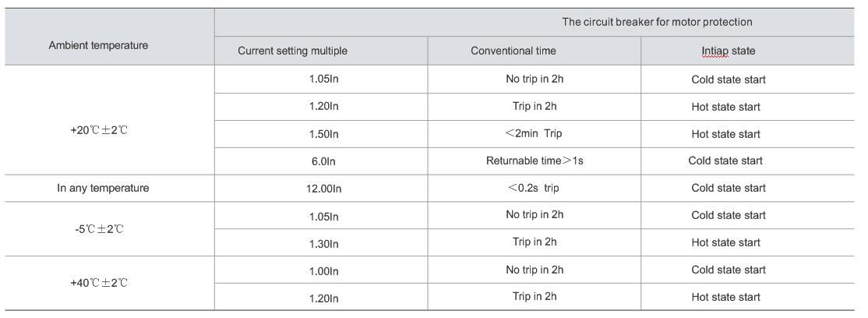Select 'Hot state start' in the 1.50In row
Viewport: 868px width, 318px height.
(x=725, y=134)
